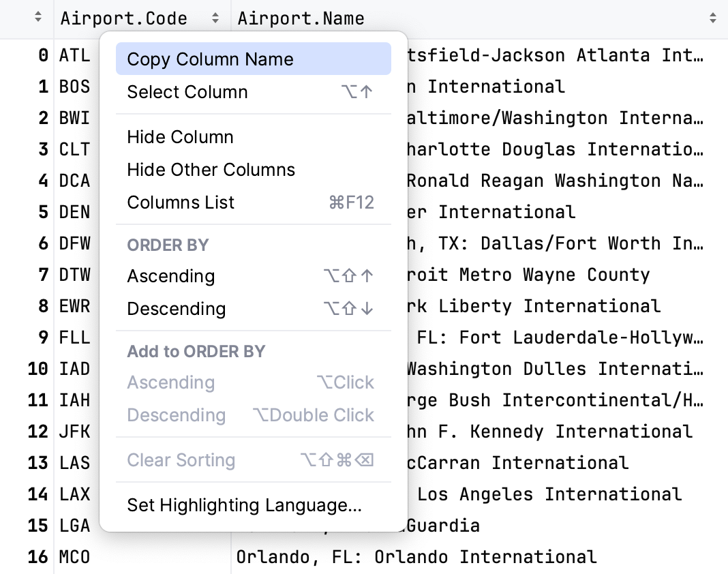Click the DFW airport code cell

(74, 243)
